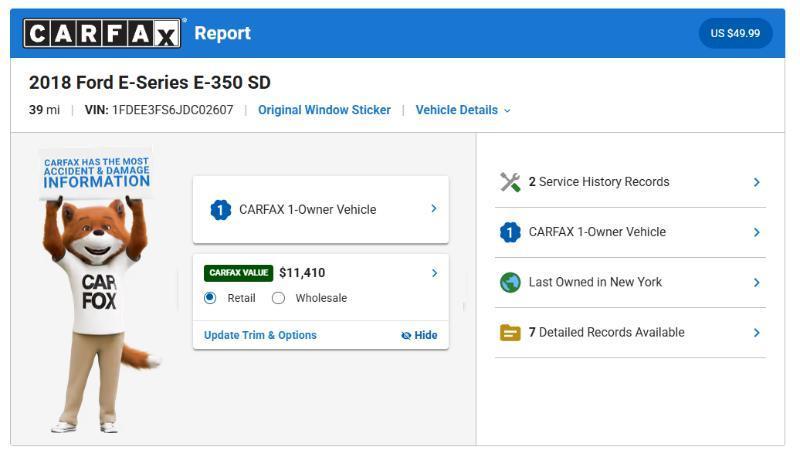Hide the CARFAX value card
The width and height of the screenshot is (800, 457).
[x=419, y=335]
